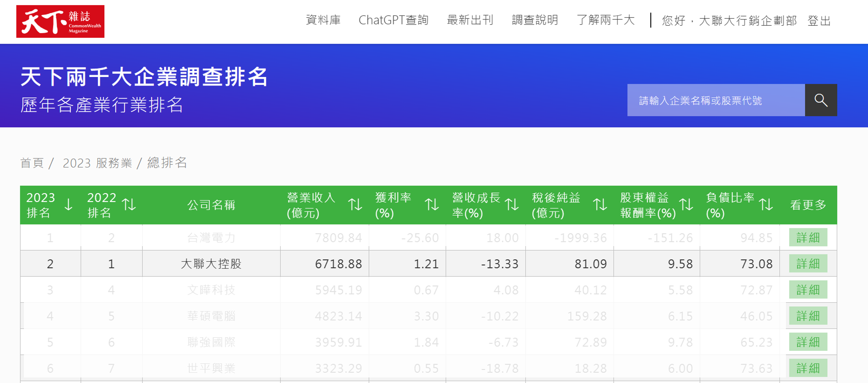Open 詳細 button for 台灣電力 row
868x383 pixels.
808,238
